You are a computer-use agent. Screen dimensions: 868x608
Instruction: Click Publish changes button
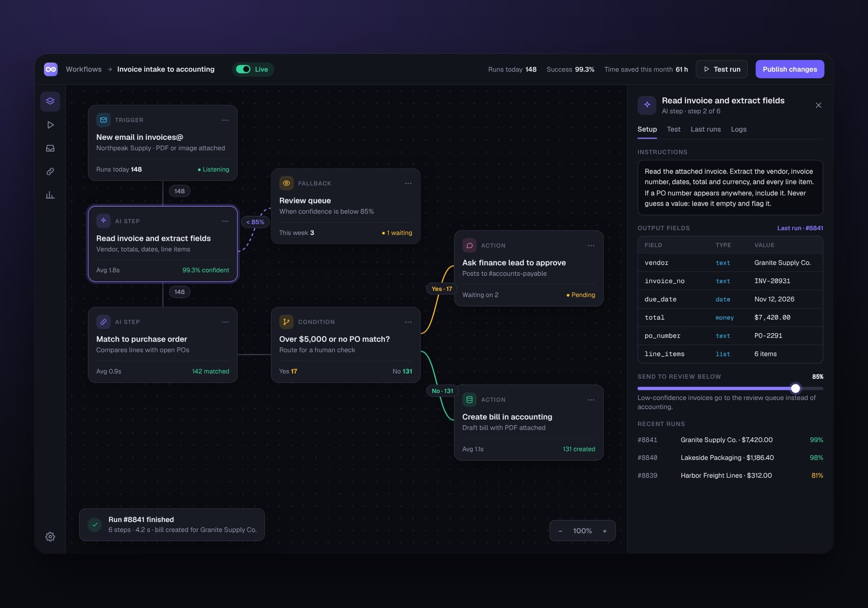tap(790, 69)
